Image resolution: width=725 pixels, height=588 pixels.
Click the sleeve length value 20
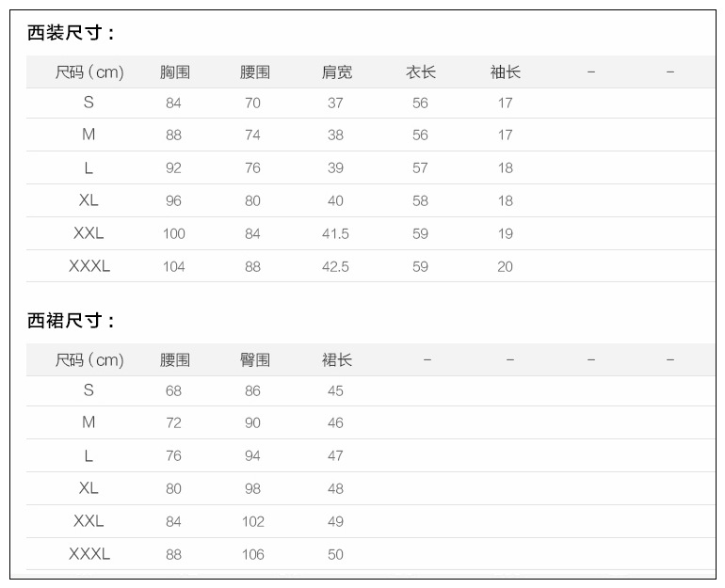pyautogui.click(x=505, y=266)
